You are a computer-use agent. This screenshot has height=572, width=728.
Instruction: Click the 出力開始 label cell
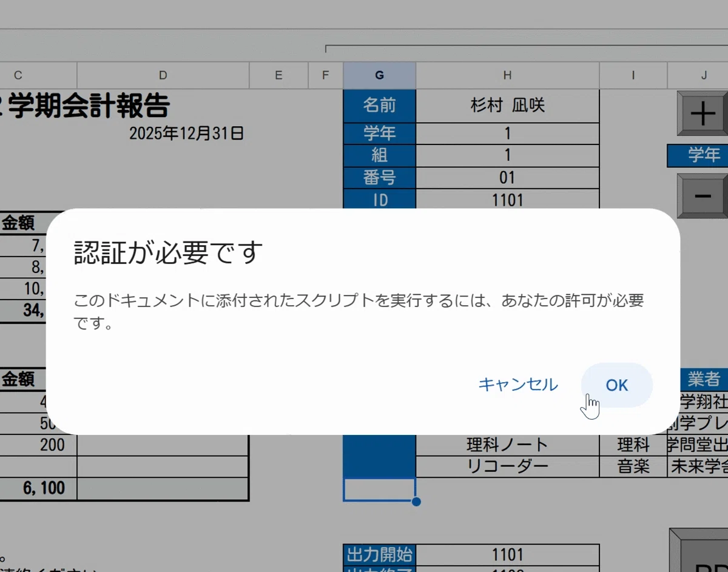pyautogui.click(x=380, y=554)
